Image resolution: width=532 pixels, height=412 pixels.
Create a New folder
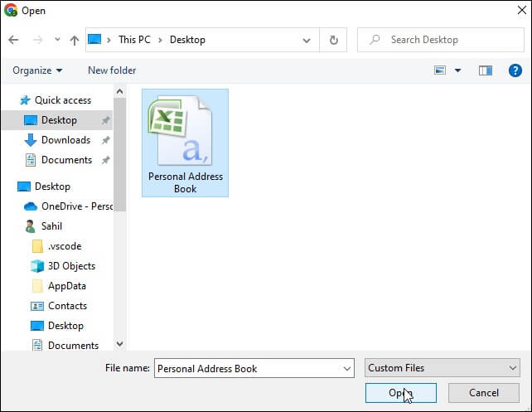pyautogui.click(x=112, y=70)
